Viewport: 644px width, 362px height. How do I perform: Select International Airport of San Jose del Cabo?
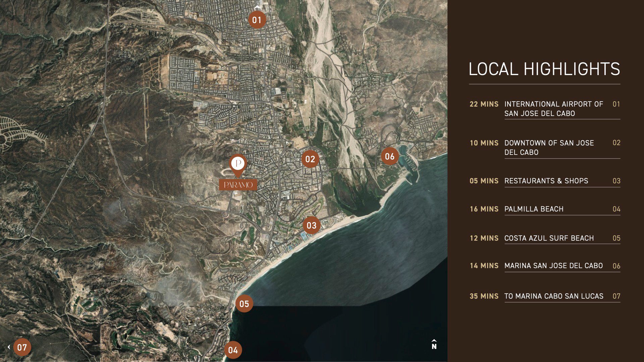[x=553, y=109]
